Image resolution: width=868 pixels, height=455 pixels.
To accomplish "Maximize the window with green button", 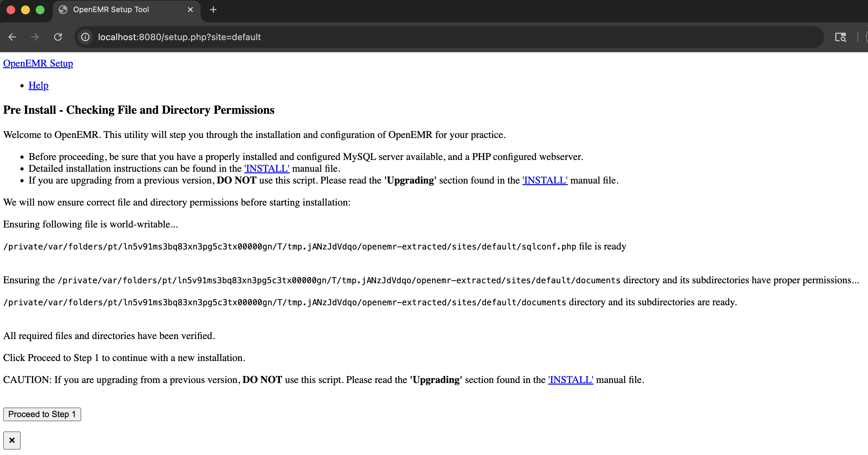I will [40, 10].
